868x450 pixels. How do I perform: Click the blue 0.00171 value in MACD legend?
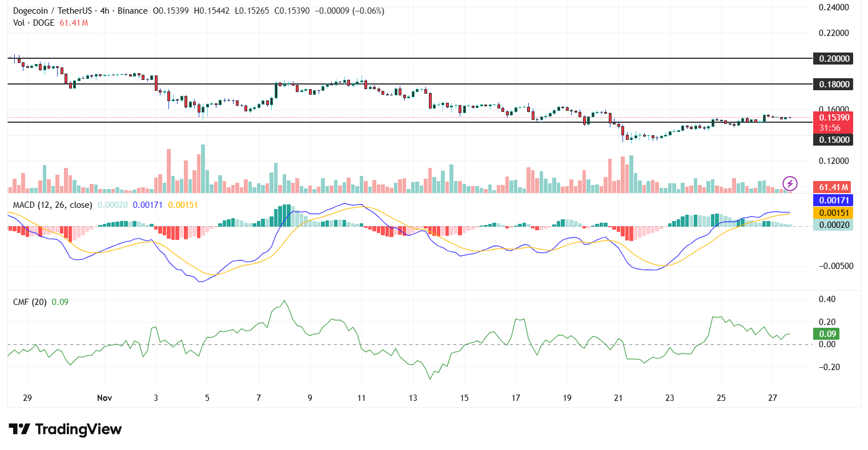coord(148,204)
